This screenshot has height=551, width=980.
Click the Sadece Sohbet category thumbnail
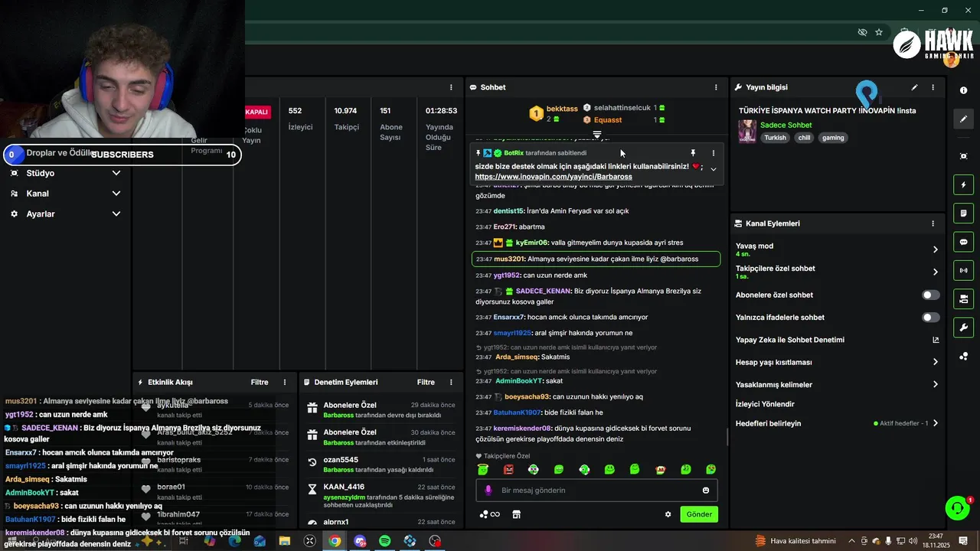pyautogui.click(x=747, y=132)
